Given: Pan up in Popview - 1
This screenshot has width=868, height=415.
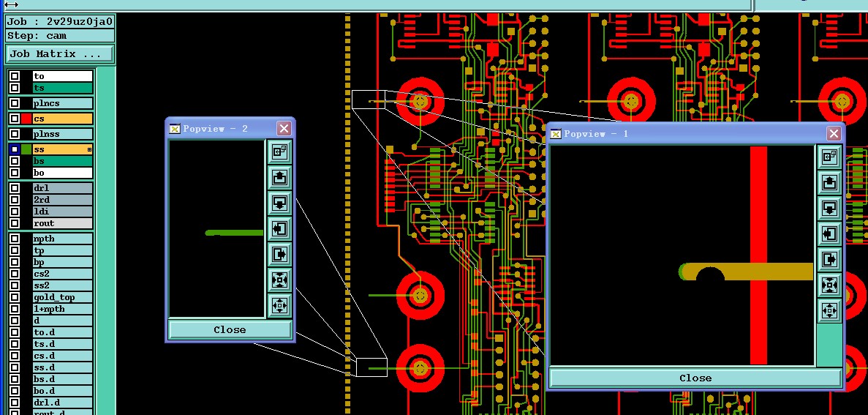Looking at the screenshot, I should 829,182.
